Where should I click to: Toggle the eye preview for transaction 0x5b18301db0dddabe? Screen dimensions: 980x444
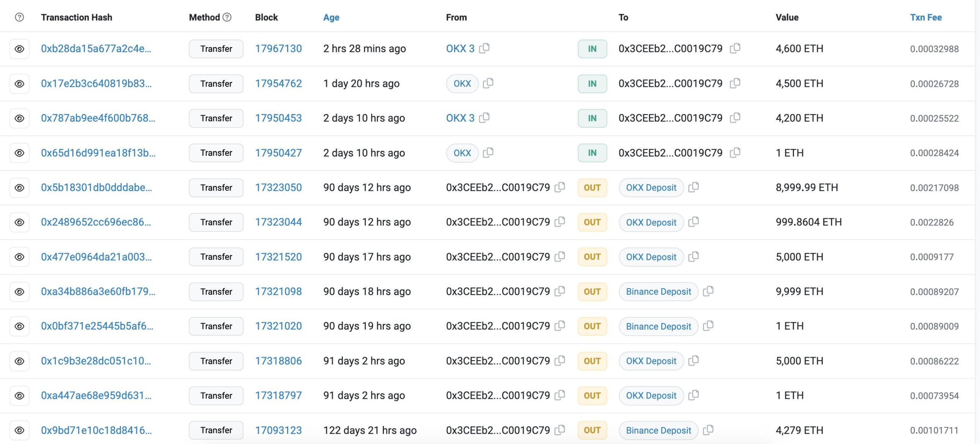[x=20, y=188]
